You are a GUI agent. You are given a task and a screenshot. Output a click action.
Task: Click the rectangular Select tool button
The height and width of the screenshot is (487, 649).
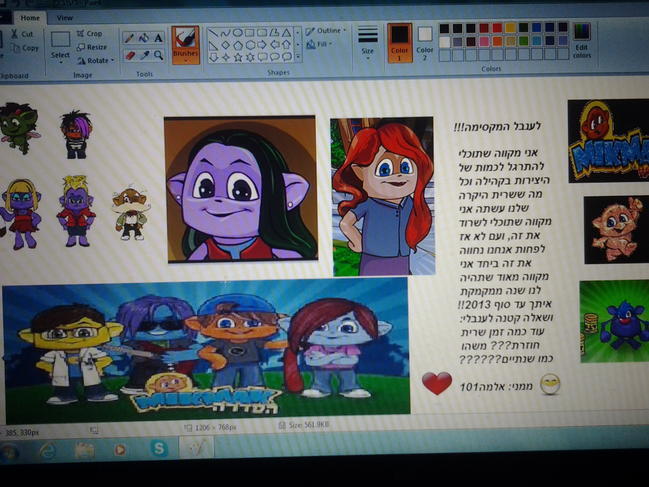[x=60, y=40]
